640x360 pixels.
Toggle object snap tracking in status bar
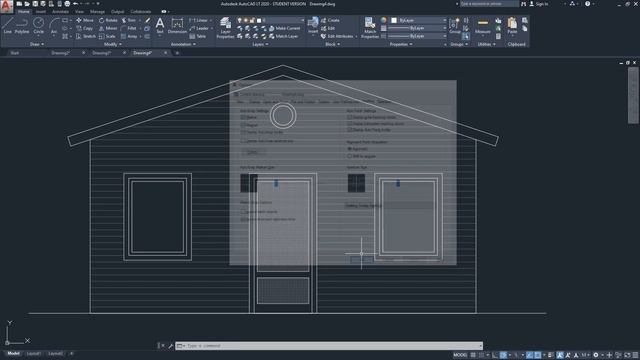(529, 355)
